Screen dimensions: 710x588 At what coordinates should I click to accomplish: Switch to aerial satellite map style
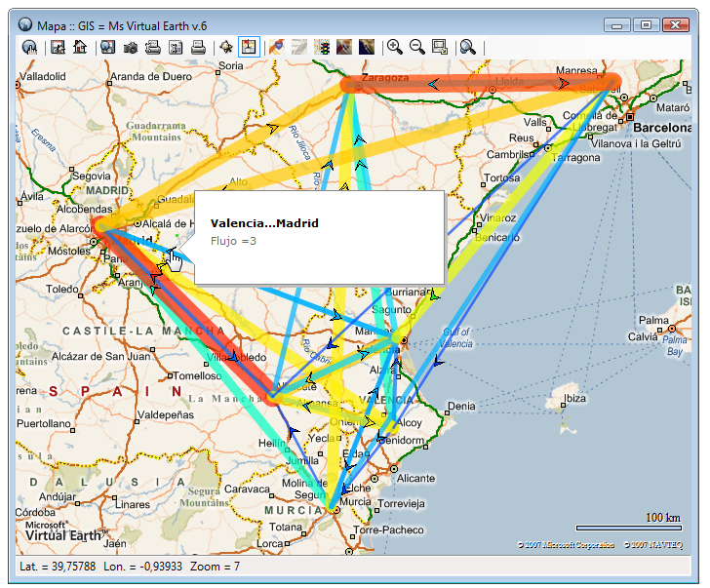coord(367,47)
